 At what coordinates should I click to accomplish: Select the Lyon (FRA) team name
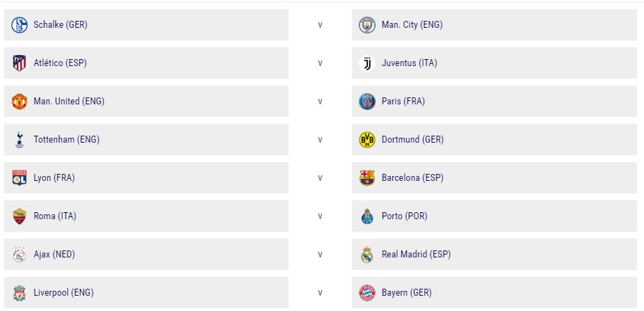(54, 178)
